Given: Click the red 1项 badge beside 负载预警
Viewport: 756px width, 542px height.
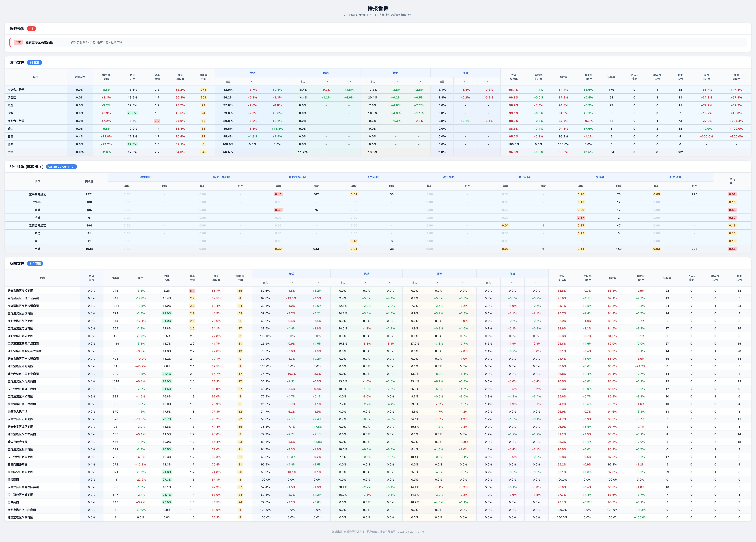Looking at the screenshot, I should (x=31, y=29).
